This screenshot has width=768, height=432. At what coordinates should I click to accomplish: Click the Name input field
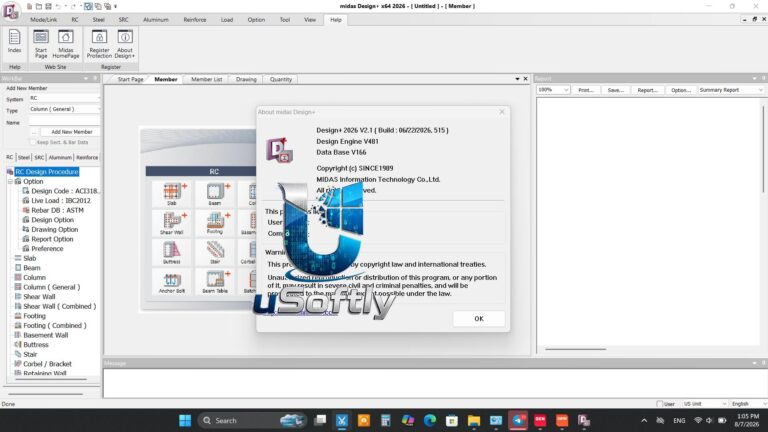click(x=64, y=121)
